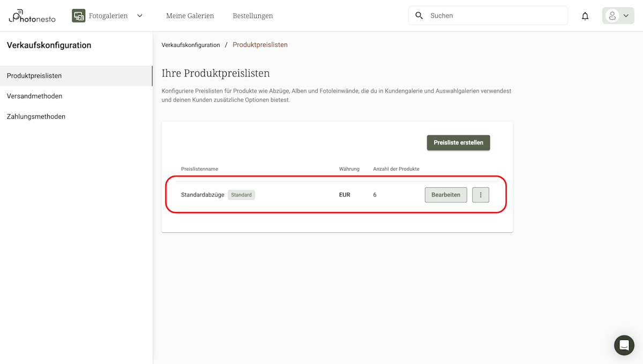Viewport: 643px width, 364px height.
Task: Open the Verkaufskonfiguration breadcrumb link
Action: 191,45
